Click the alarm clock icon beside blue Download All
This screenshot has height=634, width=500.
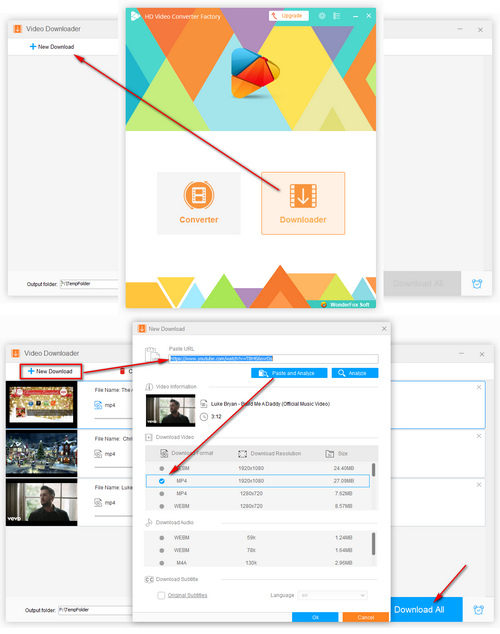click(x=479, y=610)
